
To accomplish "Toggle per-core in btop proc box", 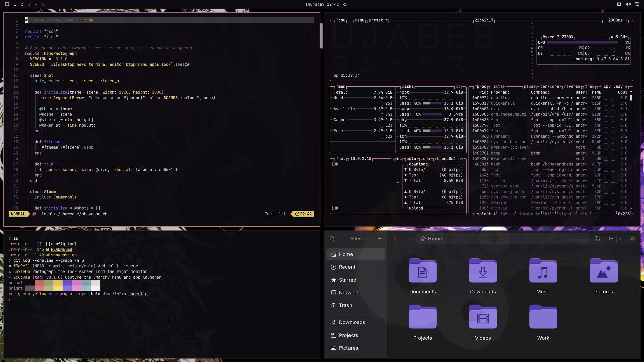I will (549, 87).
